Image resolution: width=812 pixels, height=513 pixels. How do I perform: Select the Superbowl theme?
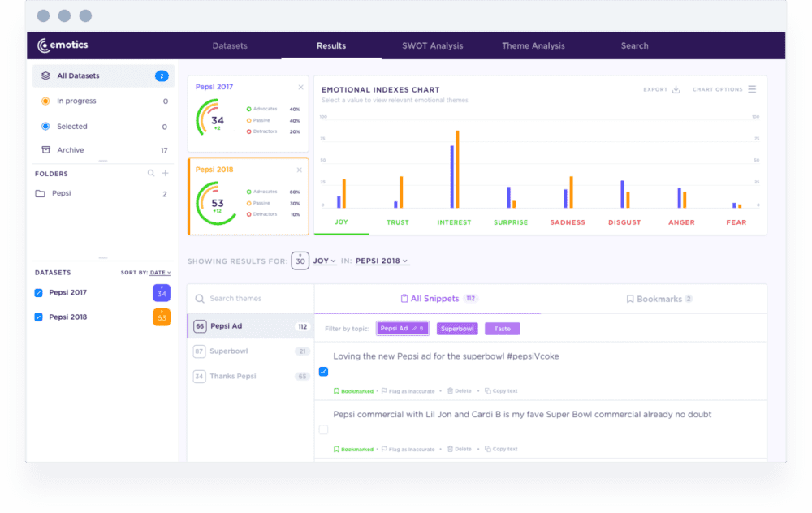tap(251, 351)
